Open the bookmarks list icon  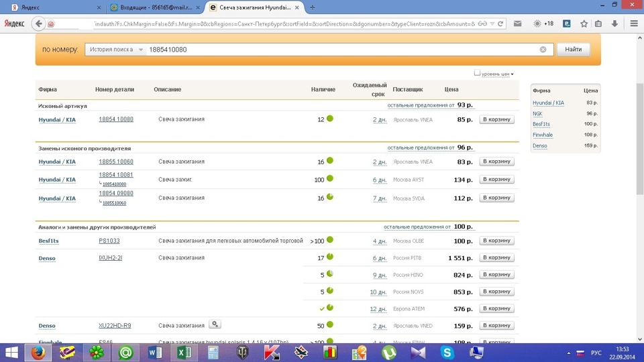click(x=598, y=24)
